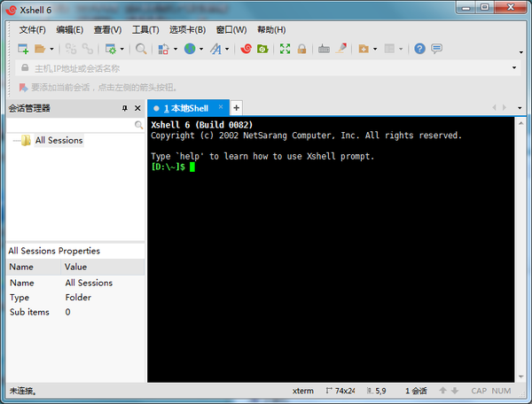The image size is (532, 404).
Task: Click the status bar up arrow
Action: [x=442, y=391]
